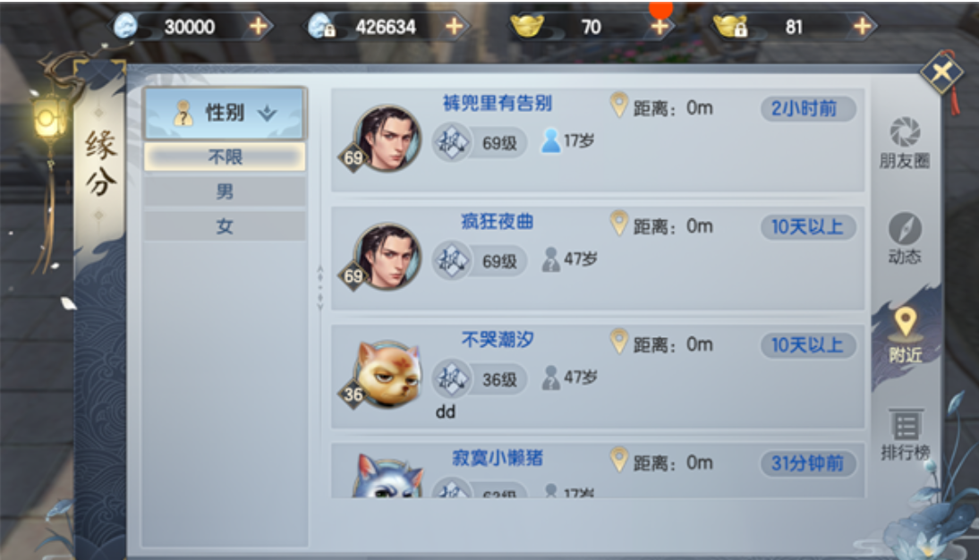Expand the 性别 gender filter dropdown

225,113
